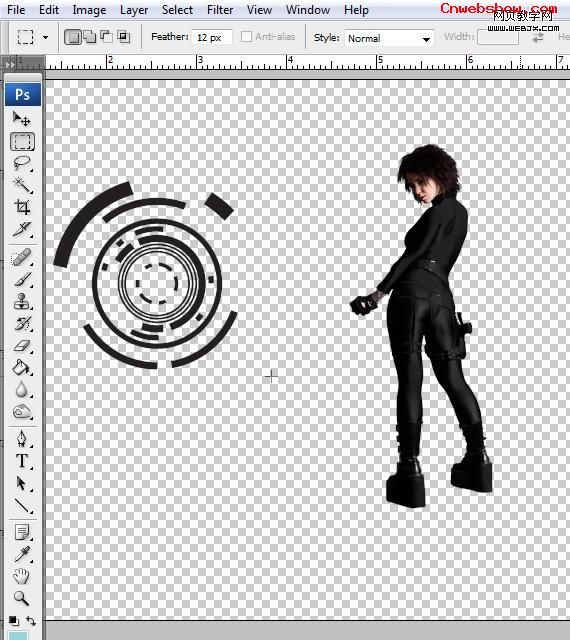Screen dimensions: 570x640
Task: Select the Sponge tool
Action: [x=22, y=411]
